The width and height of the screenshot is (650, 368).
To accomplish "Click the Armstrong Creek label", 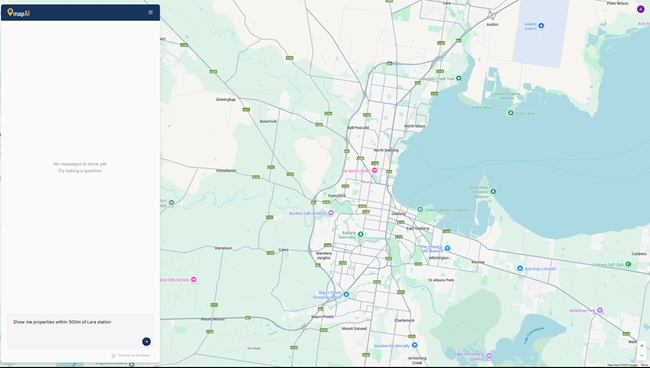I will [417, 361].
